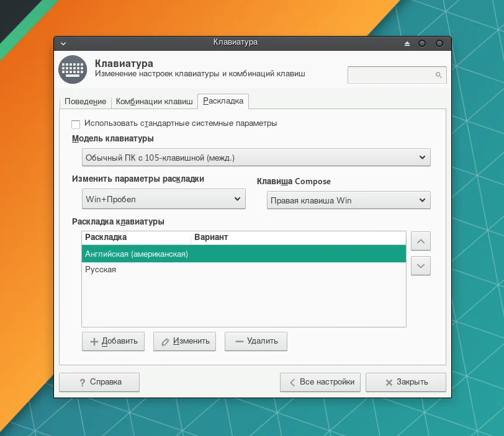Toggle Использовать стандартные системные параметры checkbox
Viewport: 504px width, 436px height.
[76, 124]
